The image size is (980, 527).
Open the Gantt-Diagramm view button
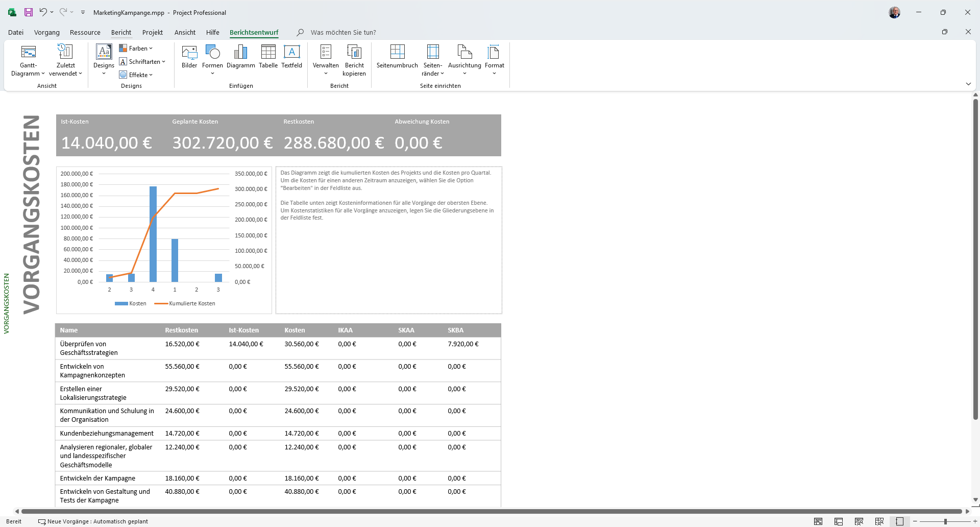point(28,60)
